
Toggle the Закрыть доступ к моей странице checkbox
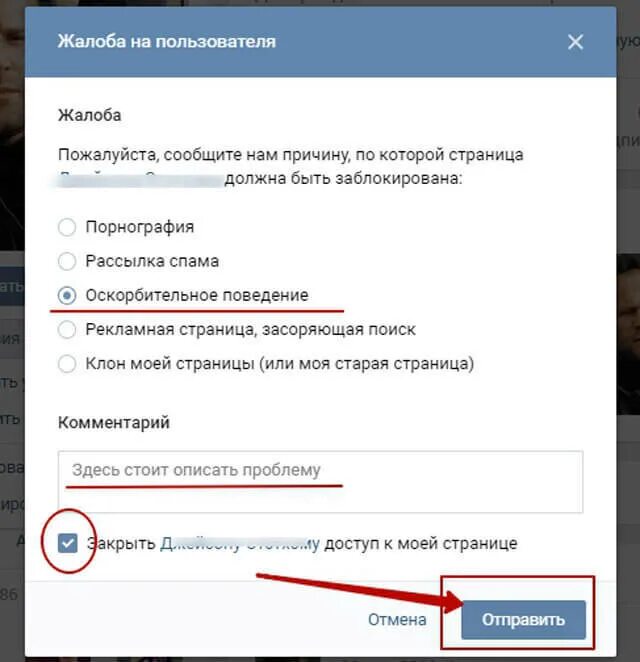click(68, 543)
